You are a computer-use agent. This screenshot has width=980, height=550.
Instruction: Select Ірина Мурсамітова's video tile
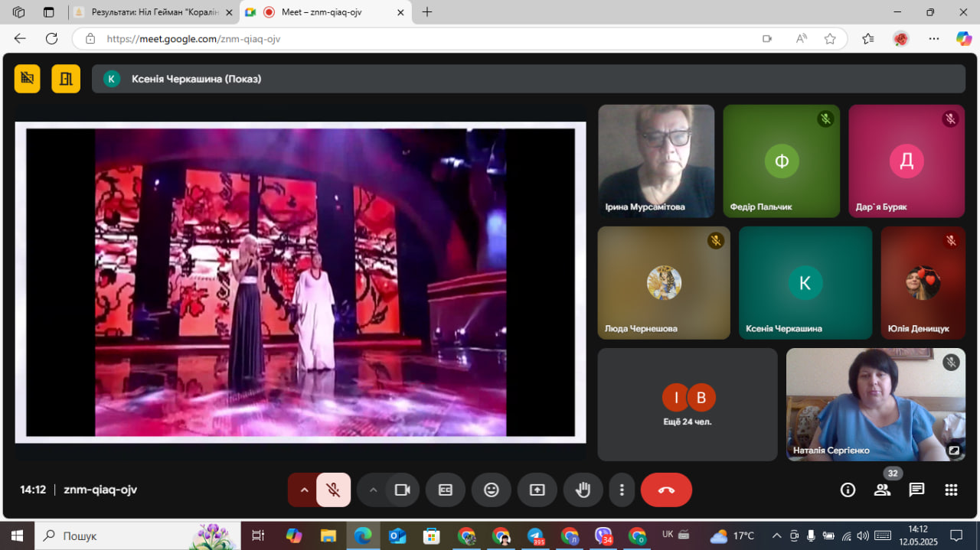656,161
